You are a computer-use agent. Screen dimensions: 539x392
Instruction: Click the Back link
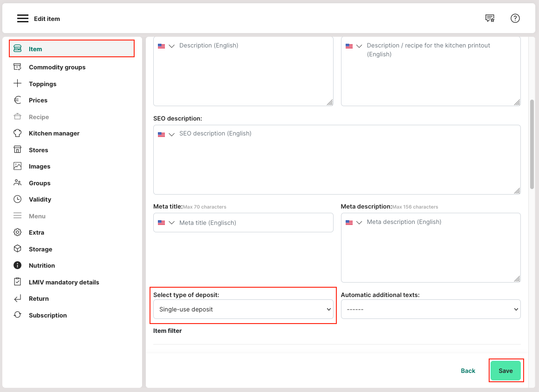click(x=468, y=371)
